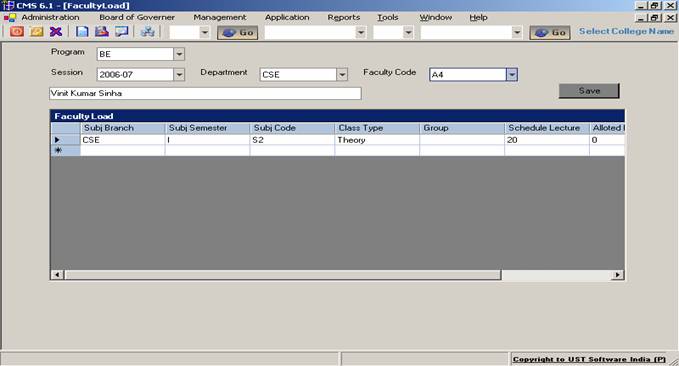Select the first row via arrow row header
The image size is (679, 366).
tap(65, 140)
